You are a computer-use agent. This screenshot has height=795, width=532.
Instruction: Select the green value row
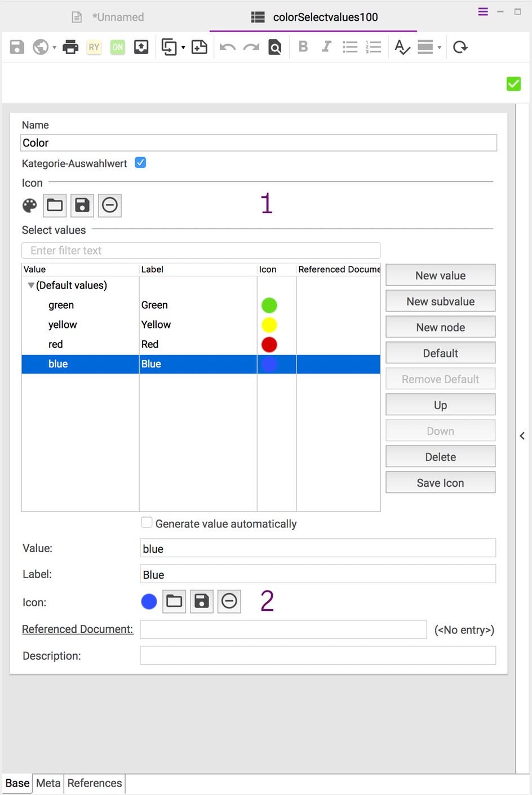[x=201, y=305]
